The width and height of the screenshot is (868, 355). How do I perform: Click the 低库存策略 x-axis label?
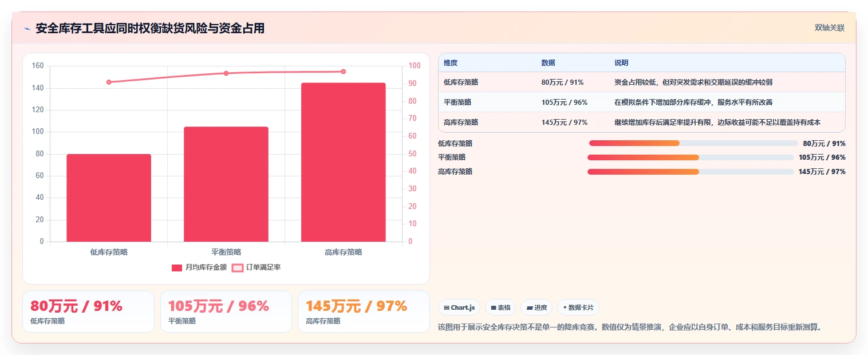tap(109, 252)
